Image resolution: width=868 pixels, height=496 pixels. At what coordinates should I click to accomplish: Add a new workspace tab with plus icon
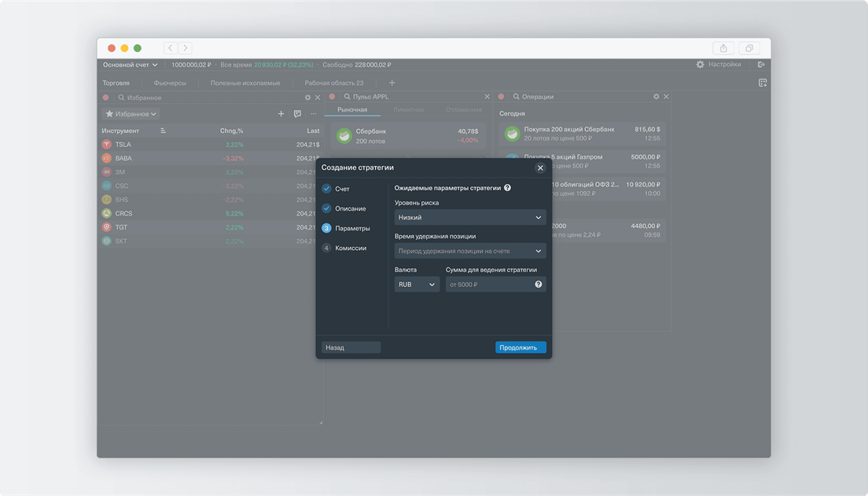392,83
